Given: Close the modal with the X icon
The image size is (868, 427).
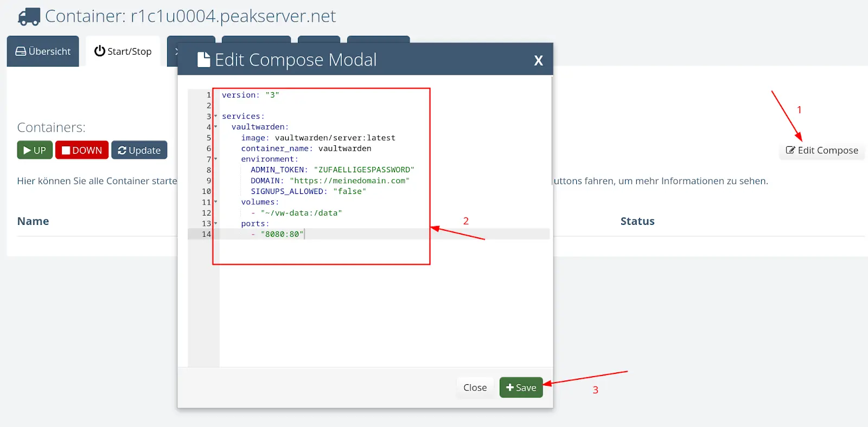Looking at the screenshot, I should coord(538,60).
